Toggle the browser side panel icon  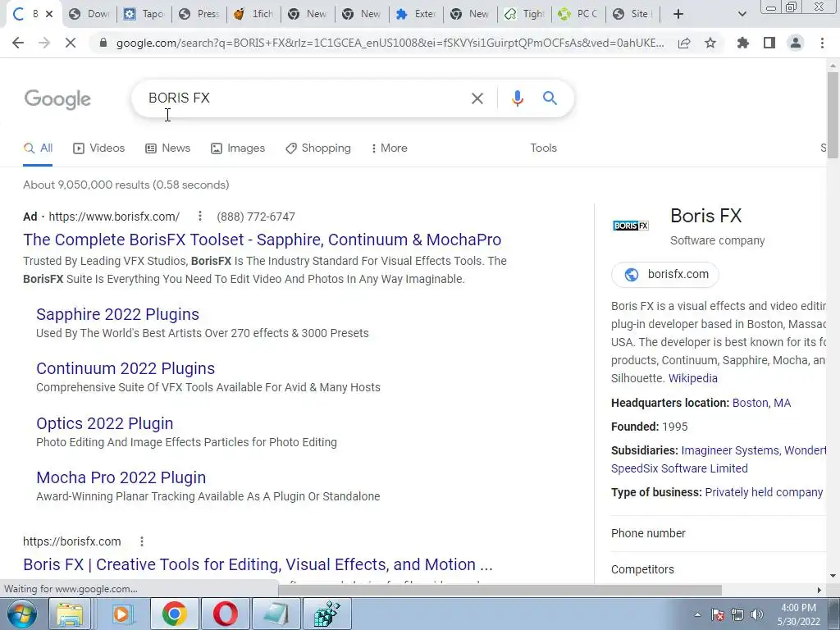pyautogui.click(x=769, y=43)
